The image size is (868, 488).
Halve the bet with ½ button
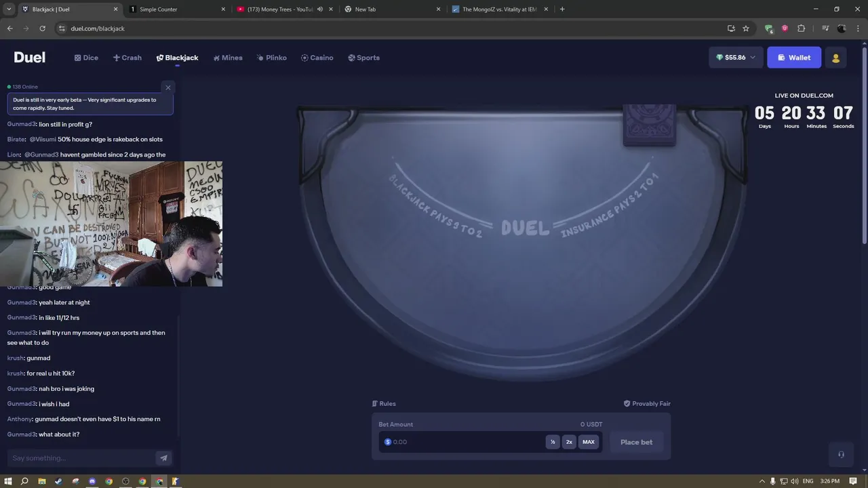553,442
